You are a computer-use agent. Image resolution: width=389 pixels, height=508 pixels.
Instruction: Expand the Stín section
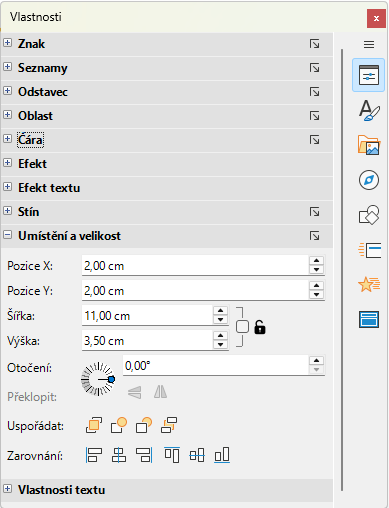(x=8, y=211)
